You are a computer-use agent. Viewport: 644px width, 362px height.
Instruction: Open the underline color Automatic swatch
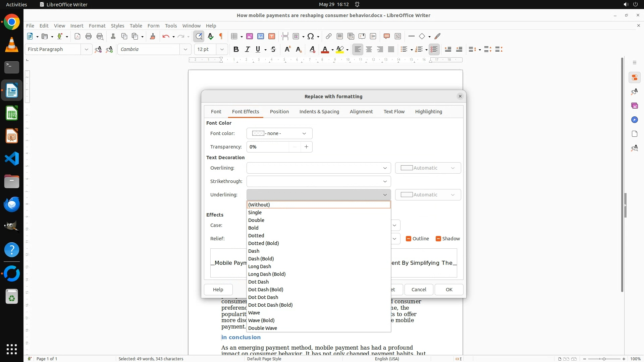(428, 195)
